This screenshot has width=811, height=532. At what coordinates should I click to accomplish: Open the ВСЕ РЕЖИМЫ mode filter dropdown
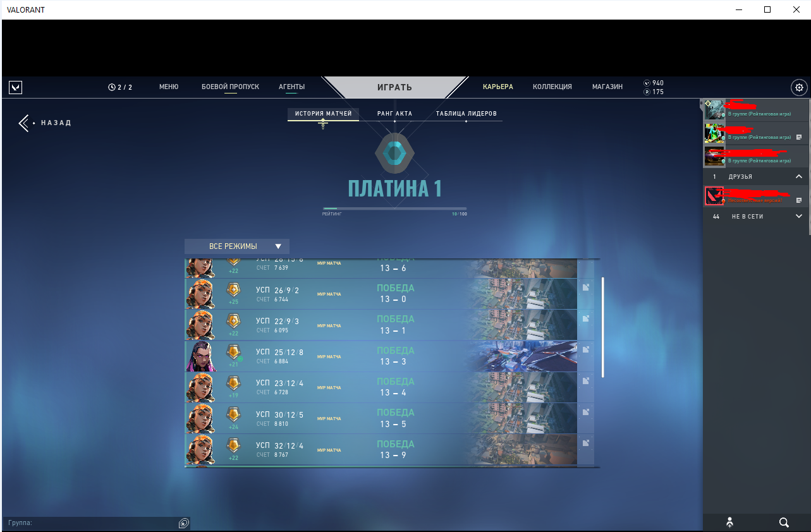coord(237,246)
